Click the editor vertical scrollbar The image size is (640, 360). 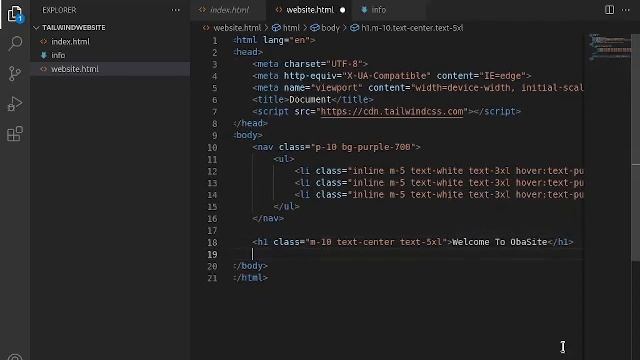pyautogui.click(x=636, y=147)
